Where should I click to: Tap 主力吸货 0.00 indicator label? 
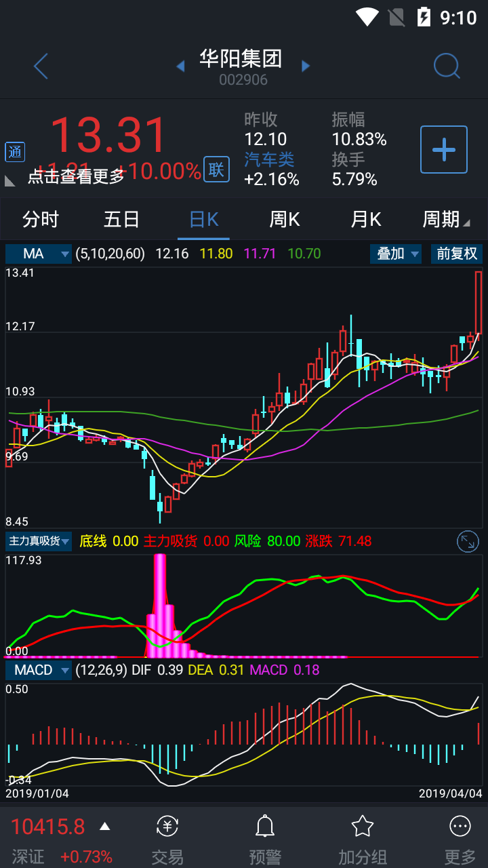(x=186, y=541)
